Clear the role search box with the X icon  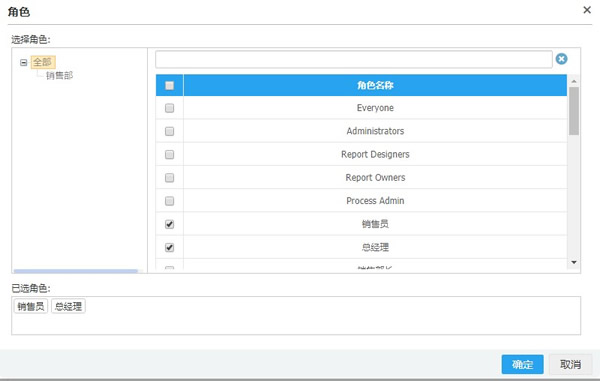coord(561,59)
